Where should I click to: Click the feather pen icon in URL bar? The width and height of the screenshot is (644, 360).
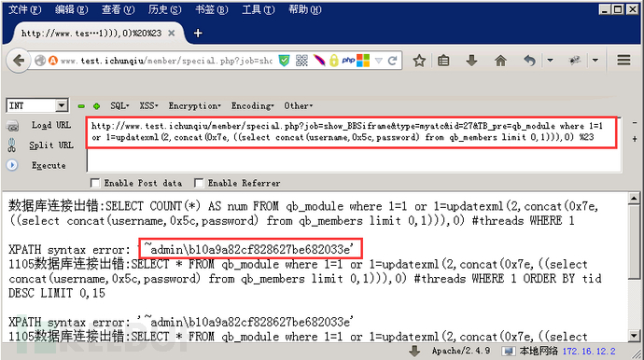tap(319, 61)
